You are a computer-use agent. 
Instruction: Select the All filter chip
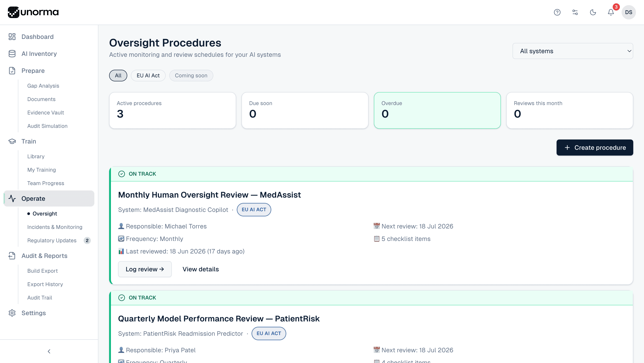pos(118,76)
